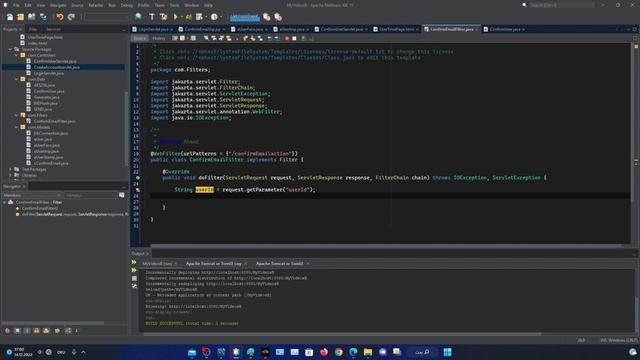Toggle Bookmark icon in editor toolbar
The height and width of the screenshot is (360, 640).
(260, 38)
